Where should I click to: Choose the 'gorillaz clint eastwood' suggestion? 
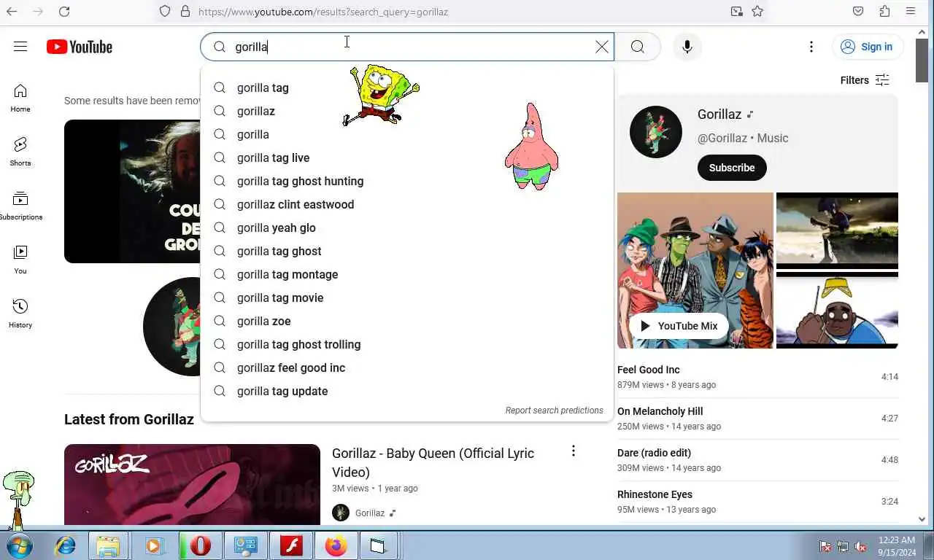coord(407,204)
